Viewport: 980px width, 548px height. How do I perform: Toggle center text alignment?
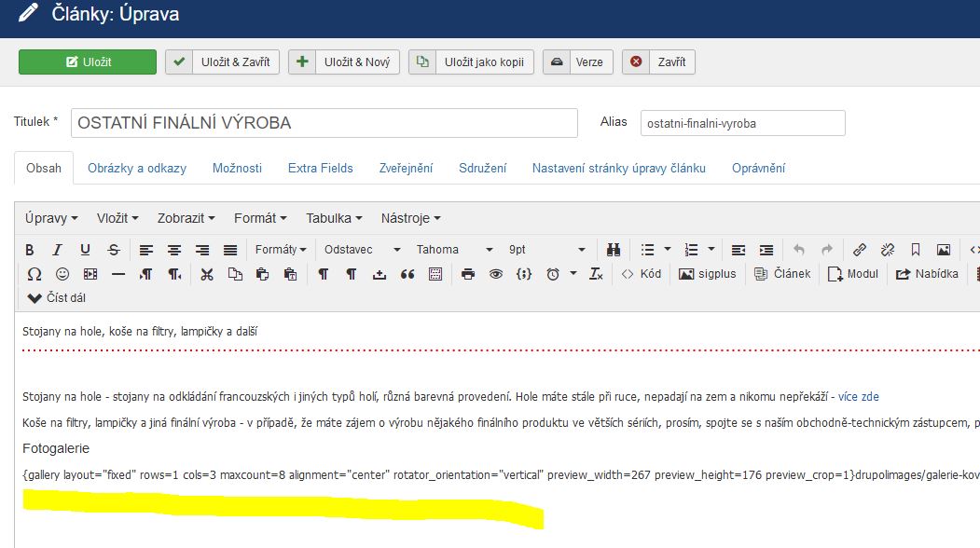pos(174,250)
